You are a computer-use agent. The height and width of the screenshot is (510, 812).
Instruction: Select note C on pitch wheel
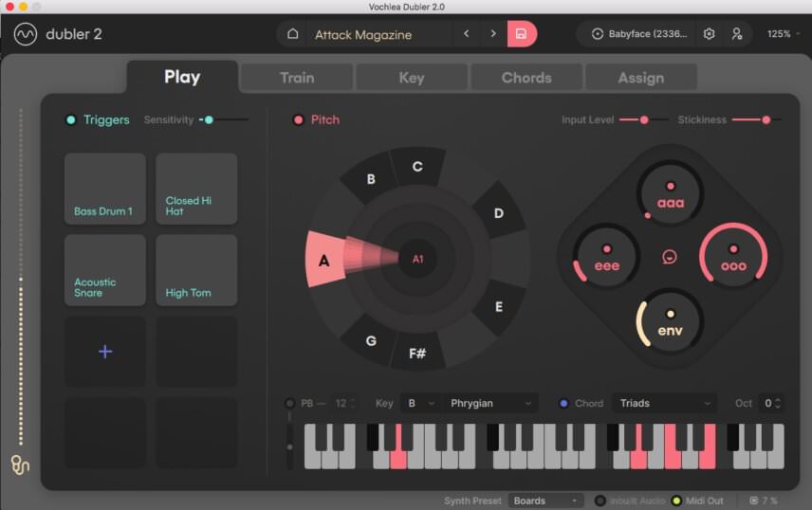417,167
